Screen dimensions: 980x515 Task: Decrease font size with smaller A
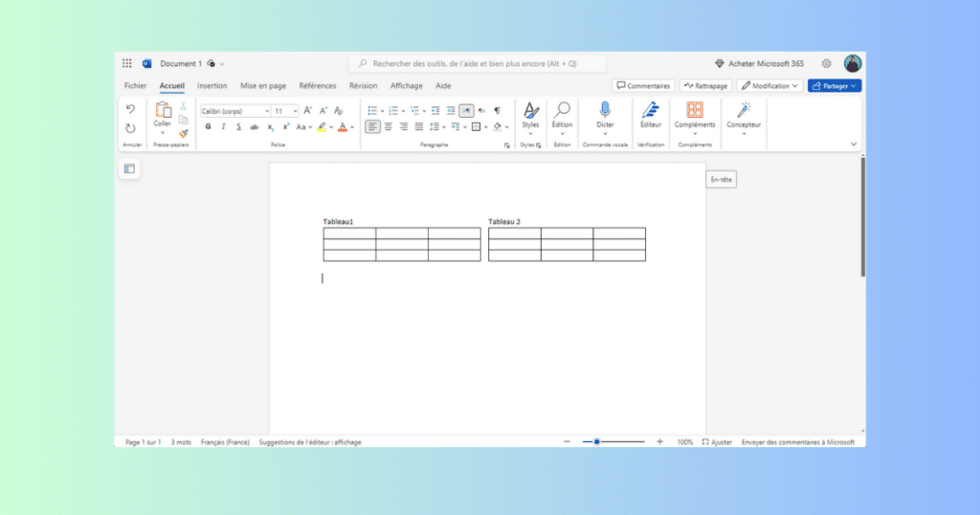pos(323,111)
